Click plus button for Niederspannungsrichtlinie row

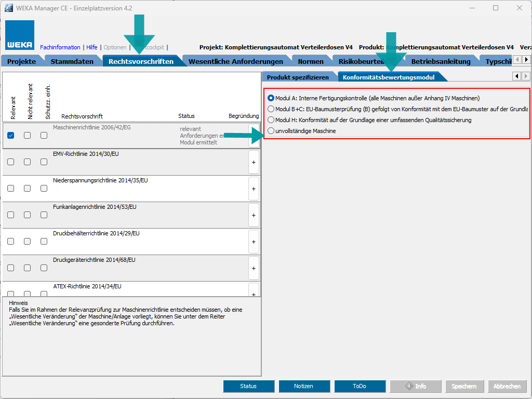(x=254, y=189)
